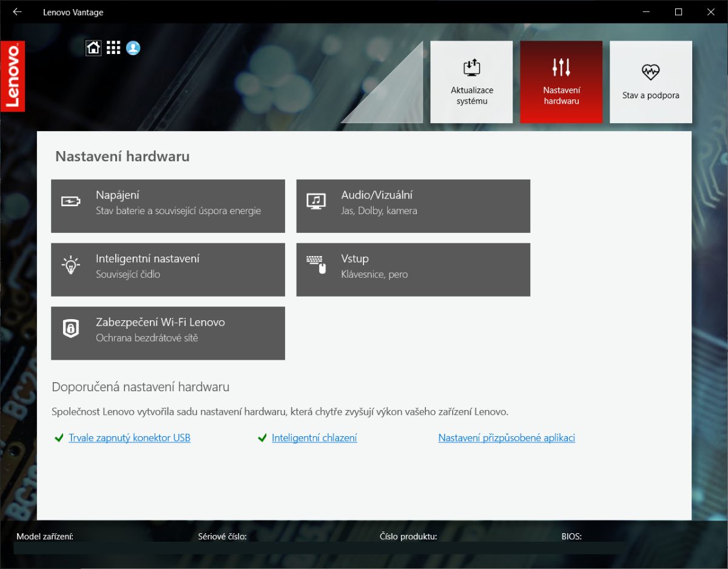Open Zabezpečení Wi-Fi Lenovo tile

168,333
